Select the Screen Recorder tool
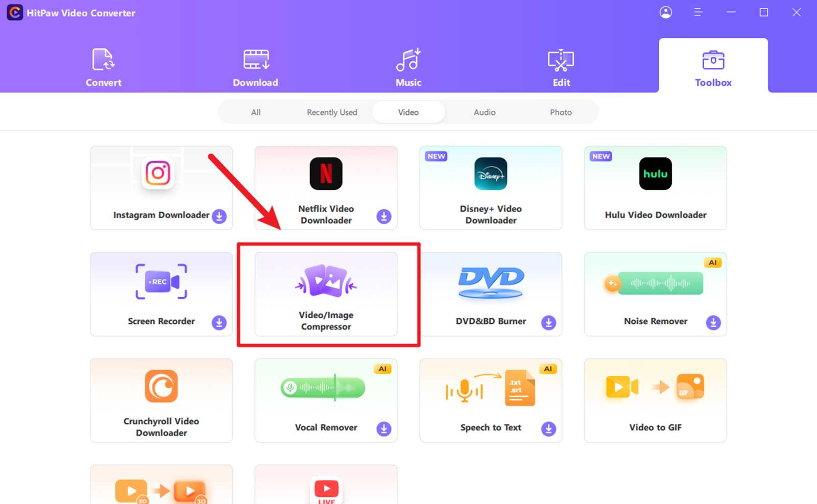The height and width of the screenshot is (504, 817). pyautogui.click(x=161, y=294)
